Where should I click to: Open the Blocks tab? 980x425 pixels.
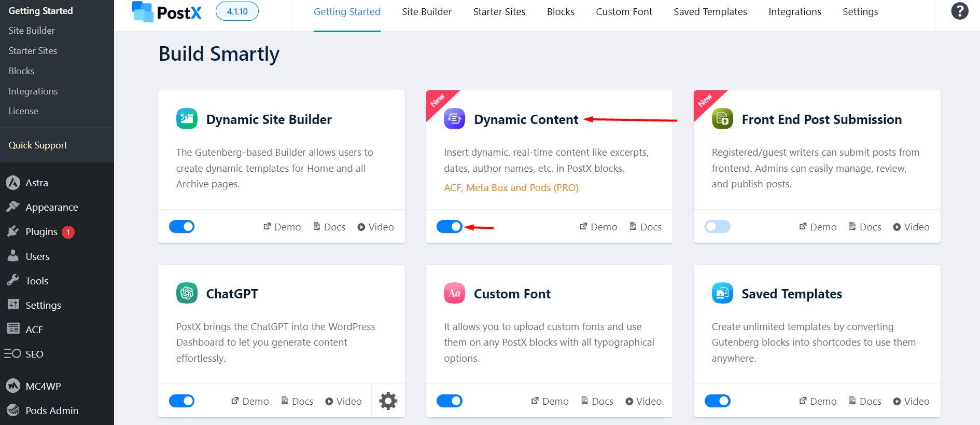pos(561,12)
